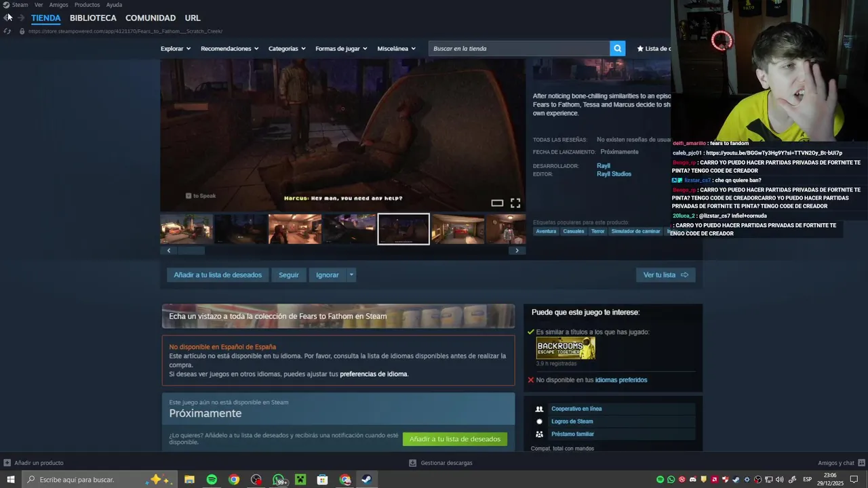Click the Casuales tag
Viewport: 868px width, 488px height.
coord(574,231)
